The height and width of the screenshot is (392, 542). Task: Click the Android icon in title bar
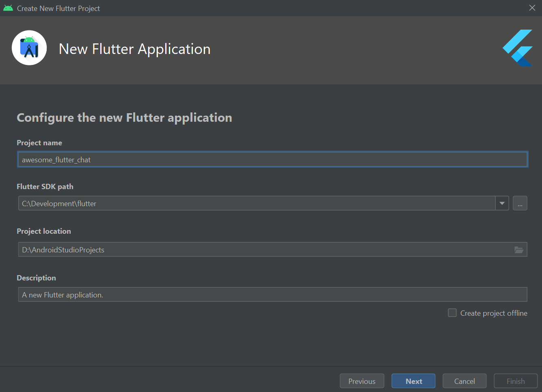8,8
